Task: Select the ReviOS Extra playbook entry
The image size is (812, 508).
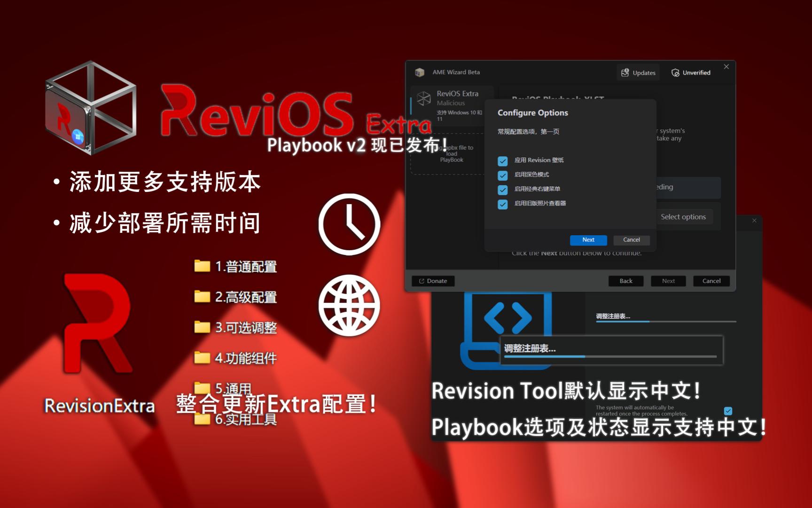Action: click(x=452, y=106)
